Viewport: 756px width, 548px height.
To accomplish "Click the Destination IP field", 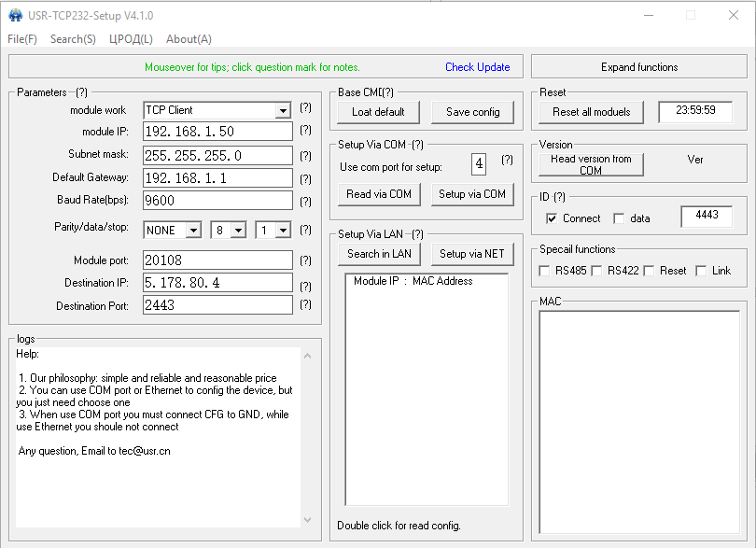I will (217, 283).
